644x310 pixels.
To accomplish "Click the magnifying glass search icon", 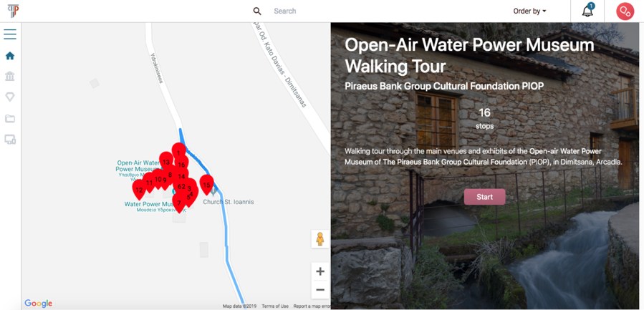I will [257, 11].
